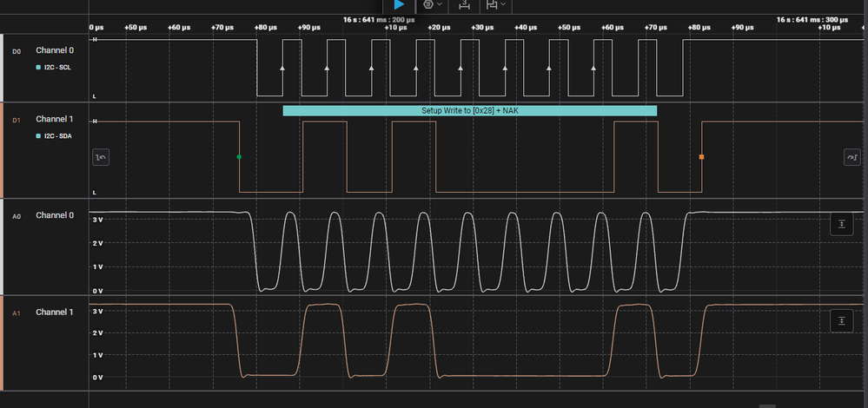
Task: Select the analog A1 Channel 1 label
Action: tap(54, 312)
